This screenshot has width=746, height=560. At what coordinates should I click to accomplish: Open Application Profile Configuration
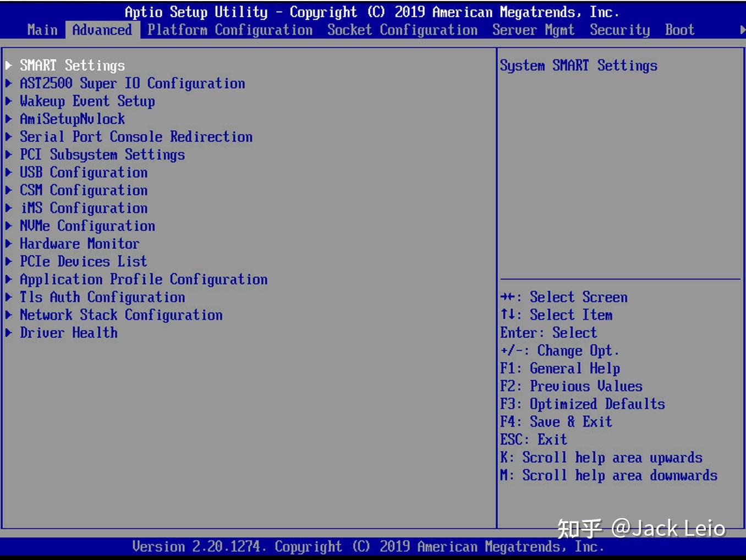tap(144, 279)
